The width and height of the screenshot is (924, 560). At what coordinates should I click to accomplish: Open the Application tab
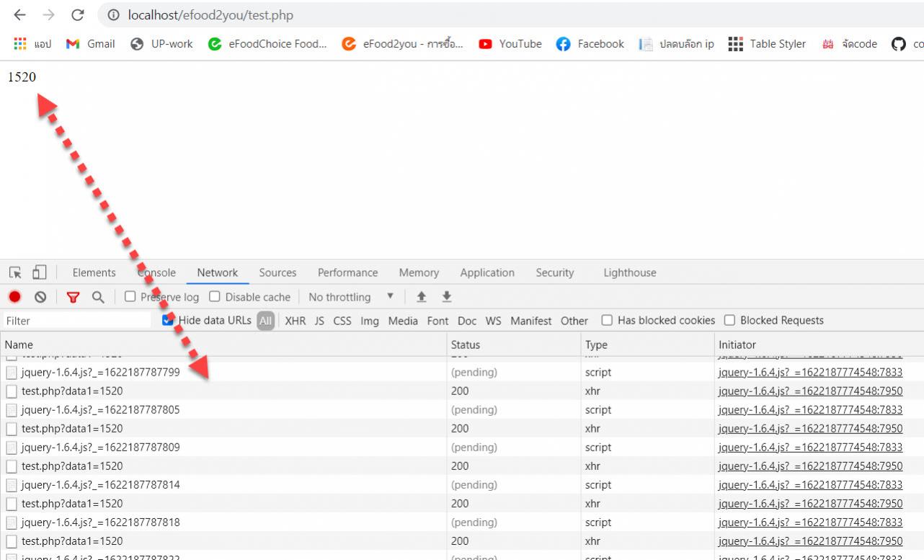click(x=487, y=272)
